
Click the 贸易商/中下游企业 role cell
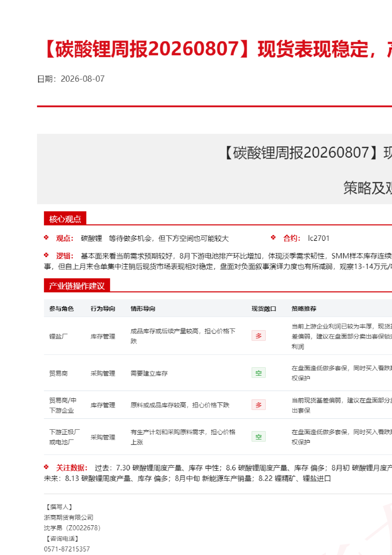point(63,405)
